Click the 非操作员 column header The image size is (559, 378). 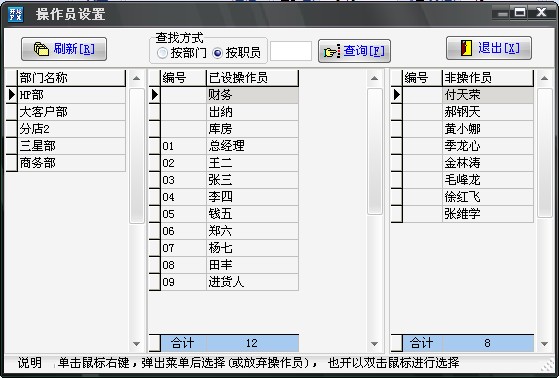[488, 78]
